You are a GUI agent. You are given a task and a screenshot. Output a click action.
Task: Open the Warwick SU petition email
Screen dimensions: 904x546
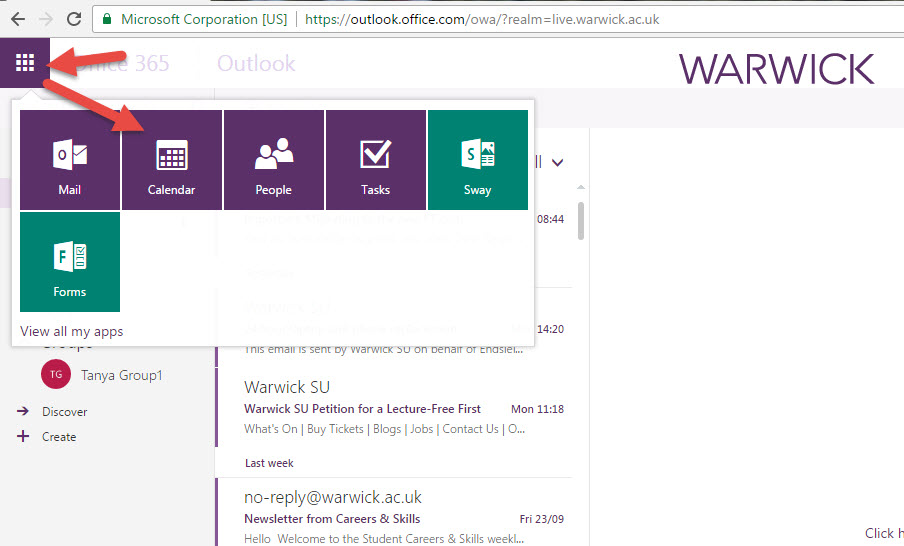point(393,408)
